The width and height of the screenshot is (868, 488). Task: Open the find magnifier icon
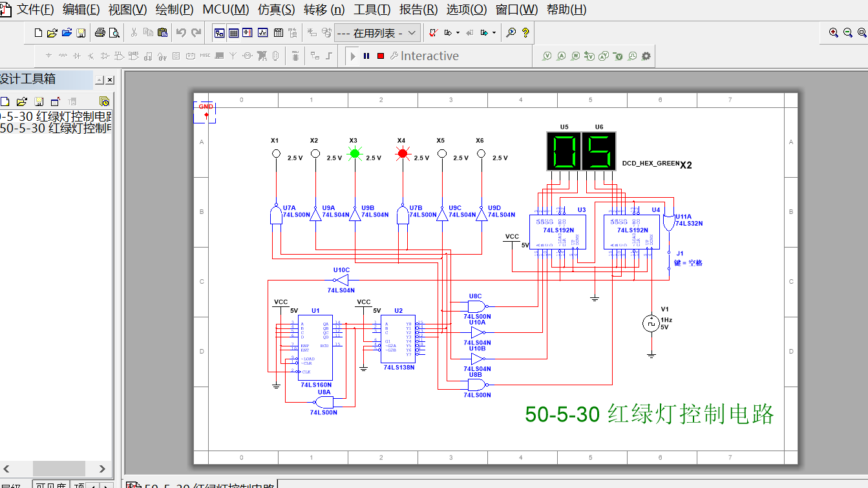[511, 32]
